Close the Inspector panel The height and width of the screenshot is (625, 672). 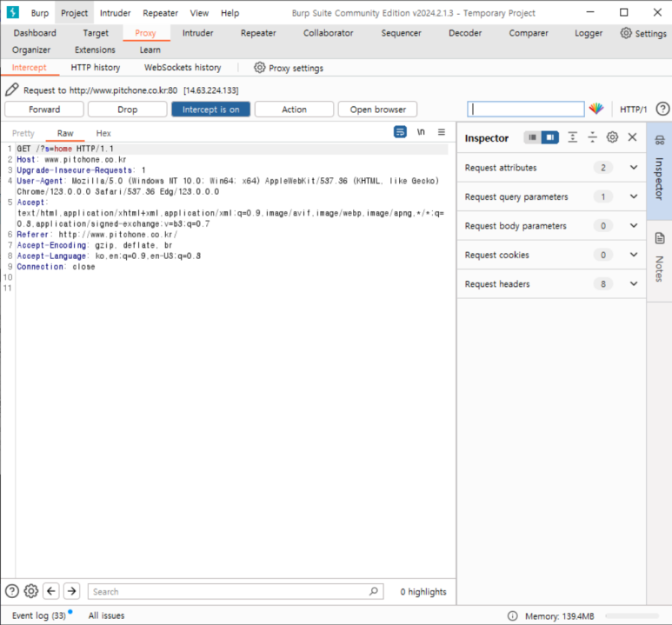click(632, 137)
